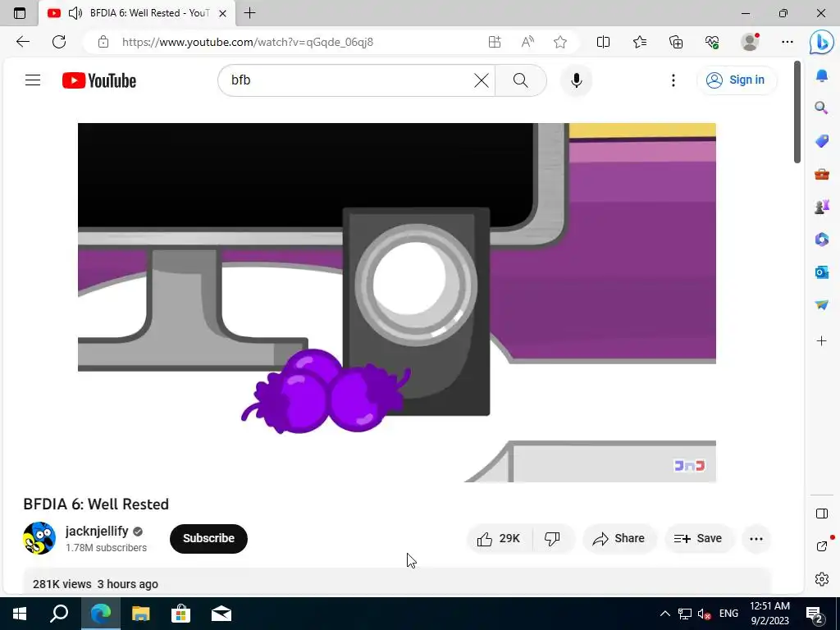Open the Windows Start menu

click(x=20, y=614)
